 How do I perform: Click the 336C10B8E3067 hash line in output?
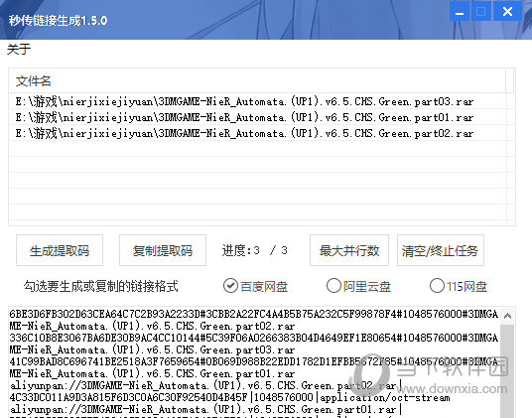click(254, 338)
